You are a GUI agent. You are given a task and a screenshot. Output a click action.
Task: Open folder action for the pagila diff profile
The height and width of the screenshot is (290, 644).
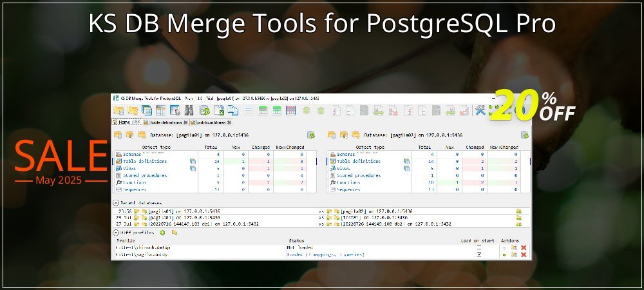point(514,255)
